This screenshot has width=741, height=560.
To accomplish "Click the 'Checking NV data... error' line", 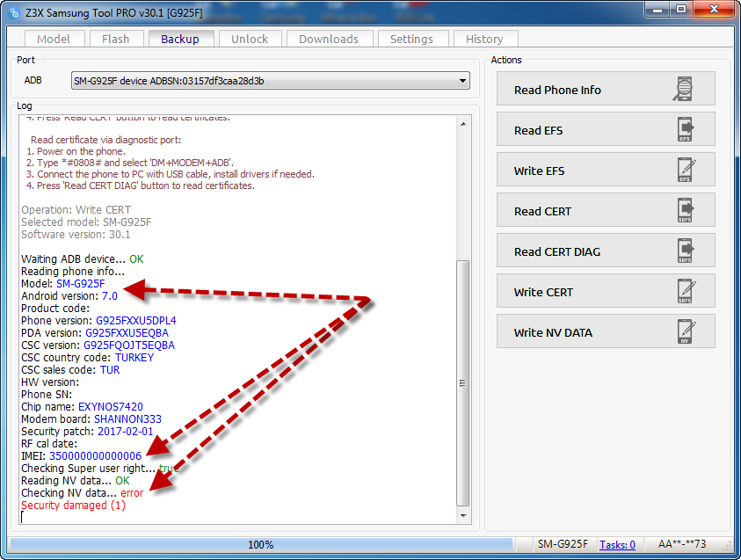I will click(x=83, y=493).
